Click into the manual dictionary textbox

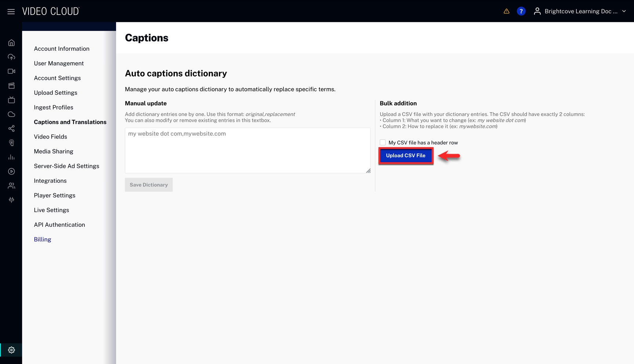[247, 150]
